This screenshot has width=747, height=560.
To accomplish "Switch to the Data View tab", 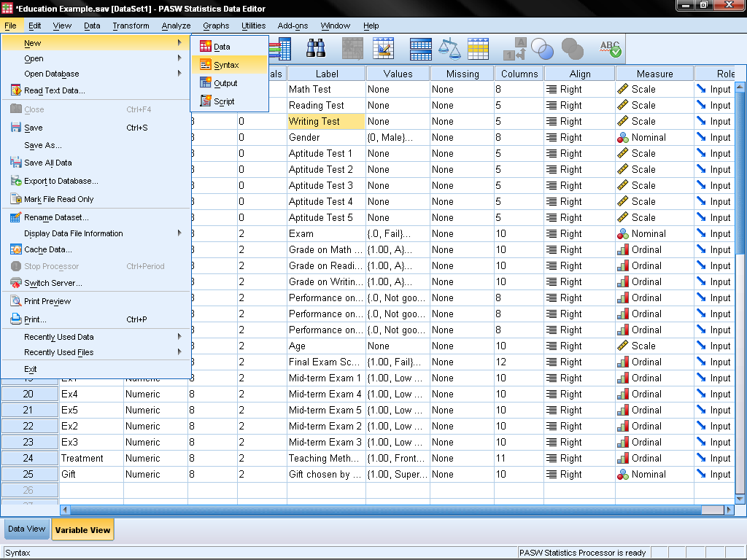I will tap(26, 529).
